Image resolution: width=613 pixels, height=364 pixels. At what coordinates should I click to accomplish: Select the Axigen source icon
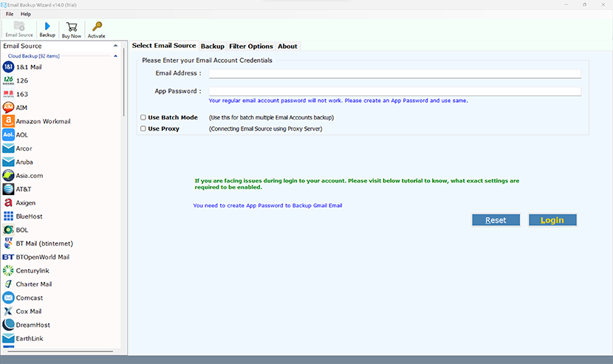pos(8,202)
